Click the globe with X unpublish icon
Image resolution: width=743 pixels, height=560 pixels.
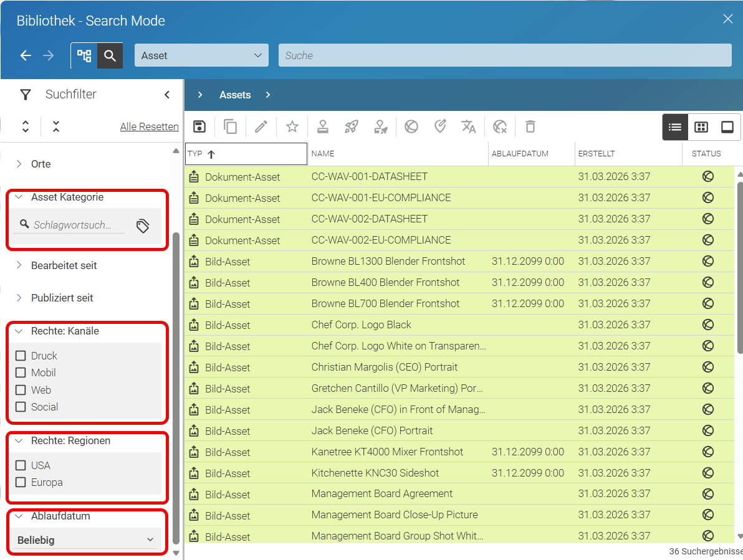500,126
